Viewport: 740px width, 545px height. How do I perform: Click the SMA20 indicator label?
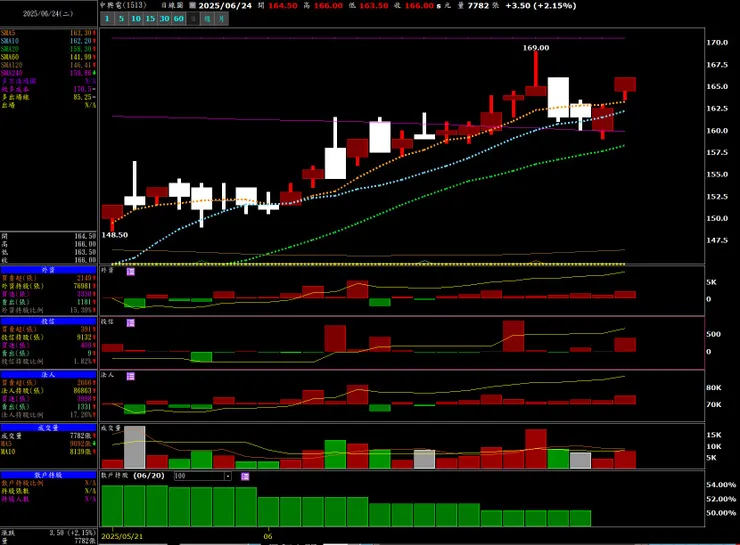pyautogui.click(x=9, y=49)
